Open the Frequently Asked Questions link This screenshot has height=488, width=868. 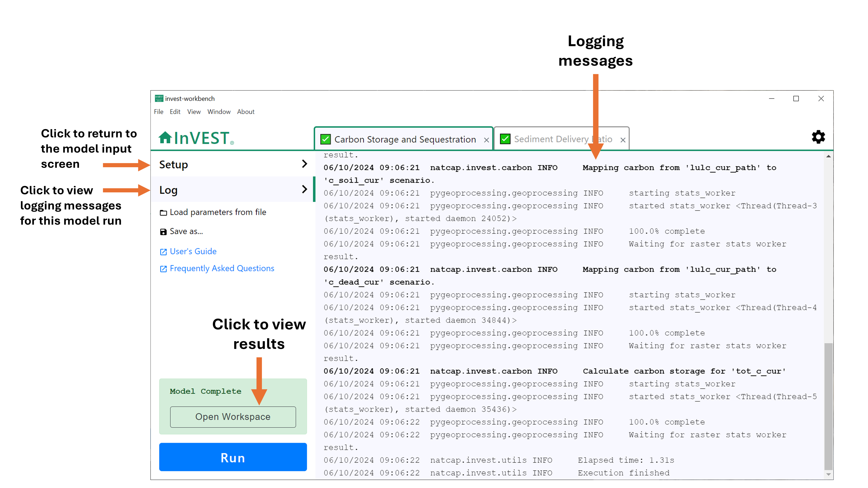click(x=217, y=269)
